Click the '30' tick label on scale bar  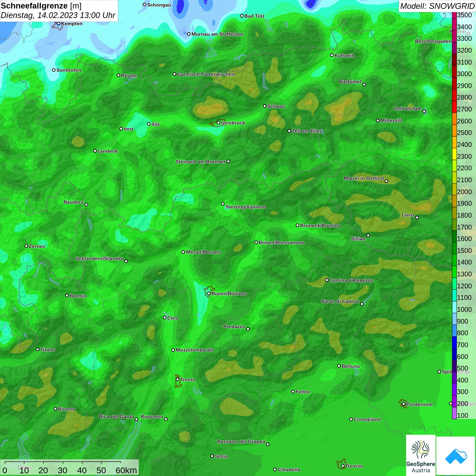[63, 471]
